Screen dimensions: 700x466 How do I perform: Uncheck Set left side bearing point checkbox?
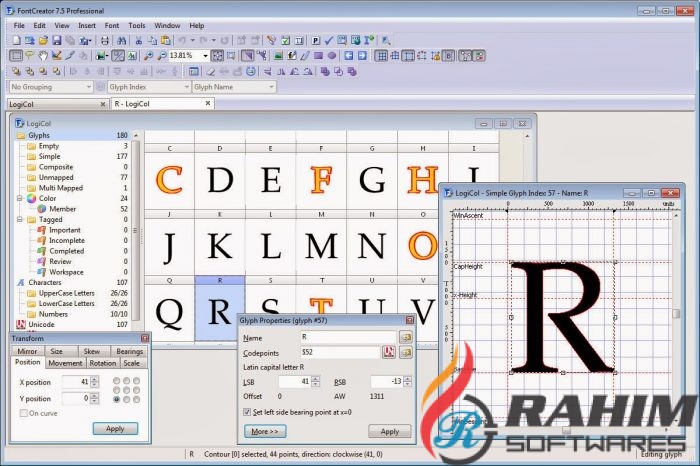pos(247,412)
